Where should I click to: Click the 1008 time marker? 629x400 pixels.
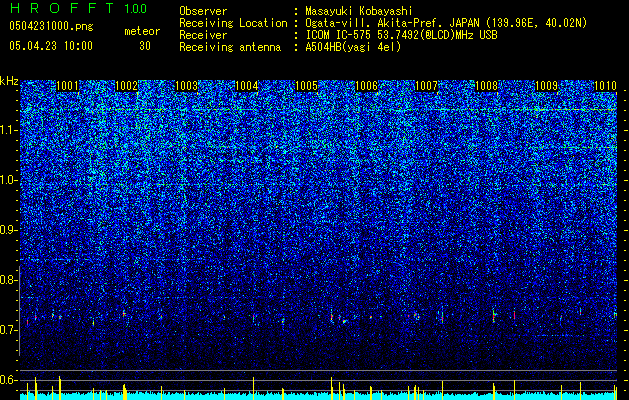click(x=486, y=86)
